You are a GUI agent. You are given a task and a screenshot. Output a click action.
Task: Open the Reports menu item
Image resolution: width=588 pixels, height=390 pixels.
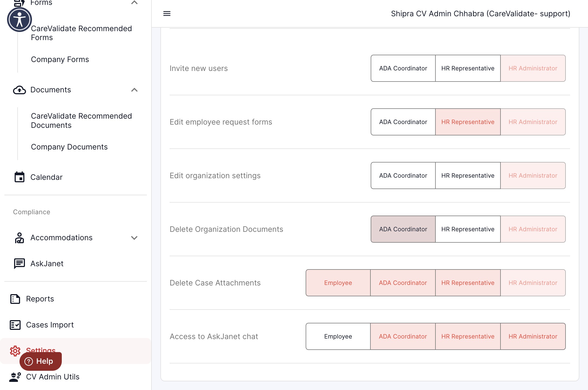point(40,299)
